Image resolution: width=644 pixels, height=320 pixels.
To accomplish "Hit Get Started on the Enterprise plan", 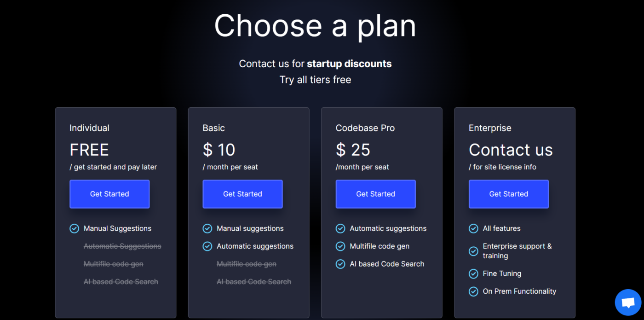I will [508, 194].
